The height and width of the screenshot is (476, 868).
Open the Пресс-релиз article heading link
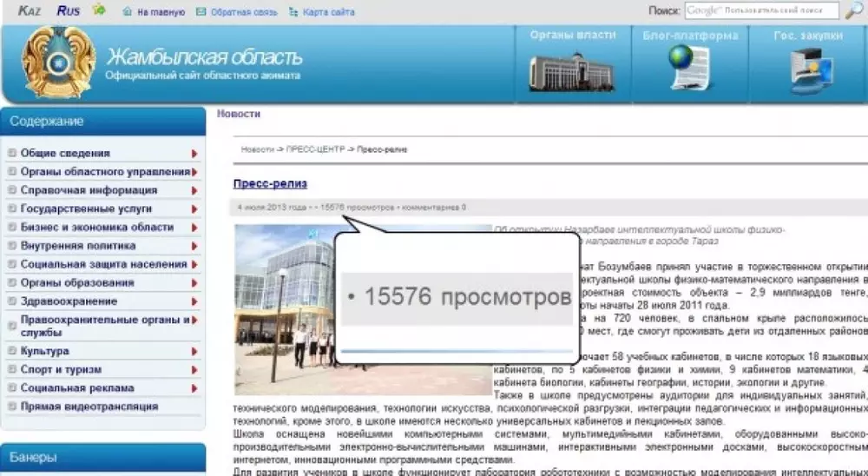270,184
